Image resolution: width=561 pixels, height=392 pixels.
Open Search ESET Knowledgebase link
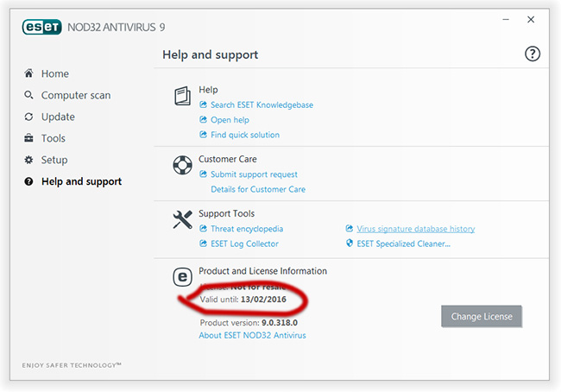coord(262,105)
